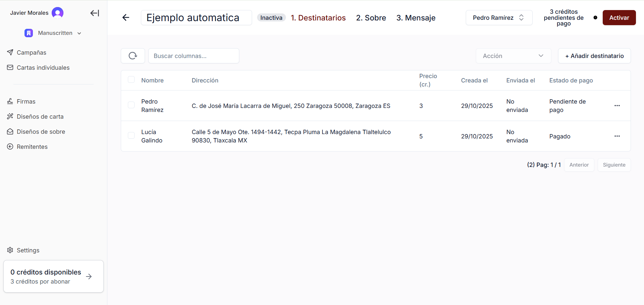Open row options for Lucía Galindo
This screenshot has width=644, height=305.
point(617,136)
